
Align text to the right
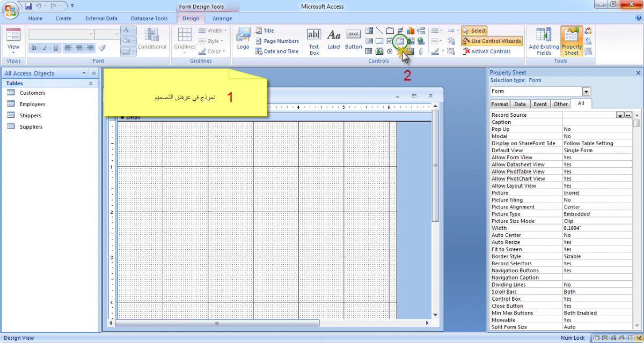pyautogui.click(x=90, y=48)
